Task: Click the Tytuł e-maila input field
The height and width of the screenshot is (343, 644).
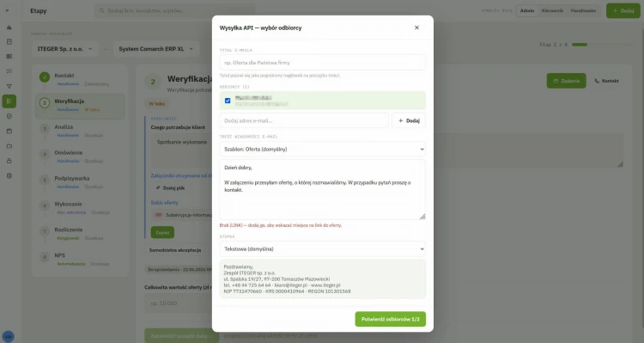Action: pos(322,63)
